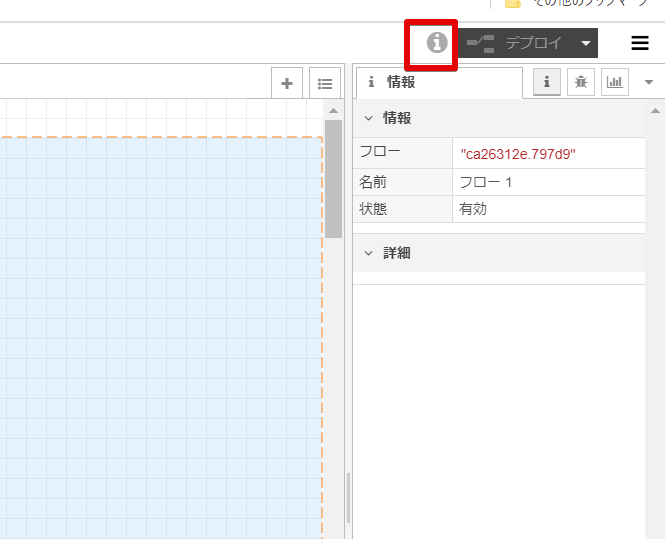Select the info sidebar icon button
The height and width of the screenshot is (539, 665).
pyautogui.click(x=547, y=83)
